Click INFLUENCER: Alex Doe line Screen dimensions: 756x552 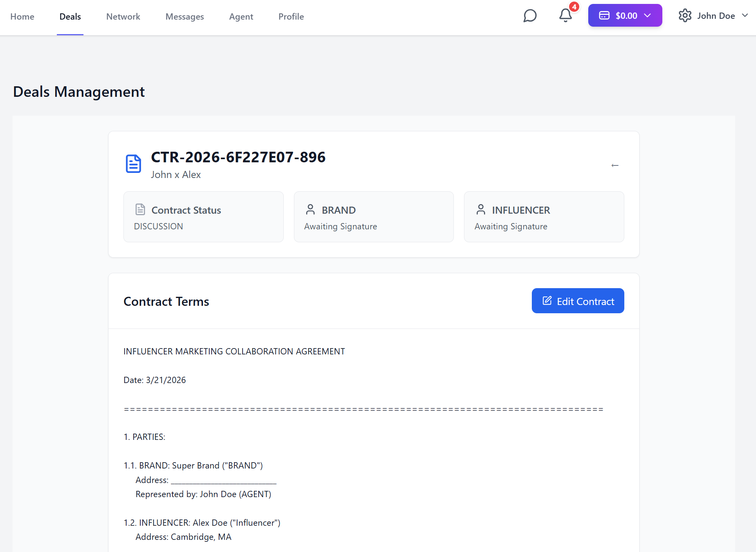coord(202,523)
